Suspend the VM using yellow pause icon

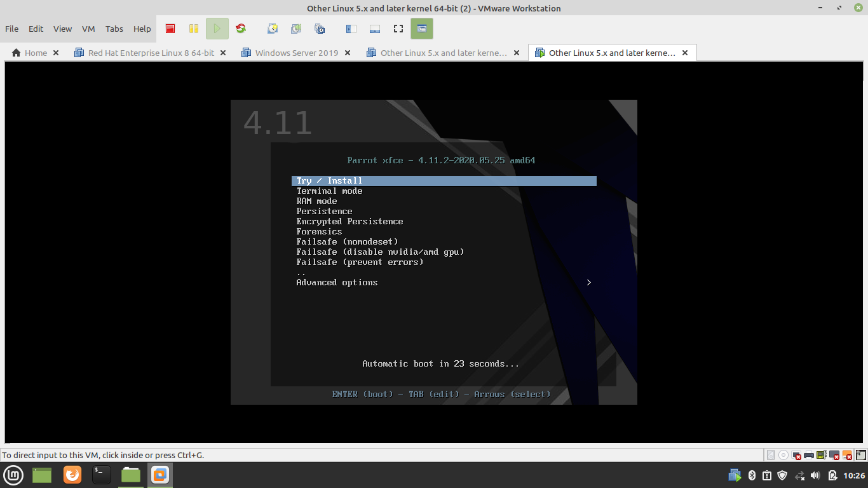click(x=194, y=29)
